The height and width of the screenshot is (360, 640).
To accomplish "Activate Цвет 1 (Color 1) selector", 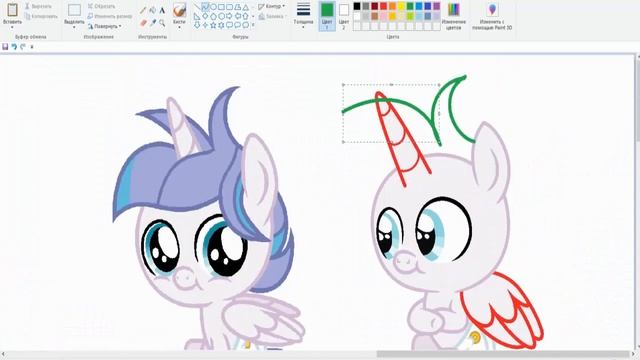I will point(327,16).
